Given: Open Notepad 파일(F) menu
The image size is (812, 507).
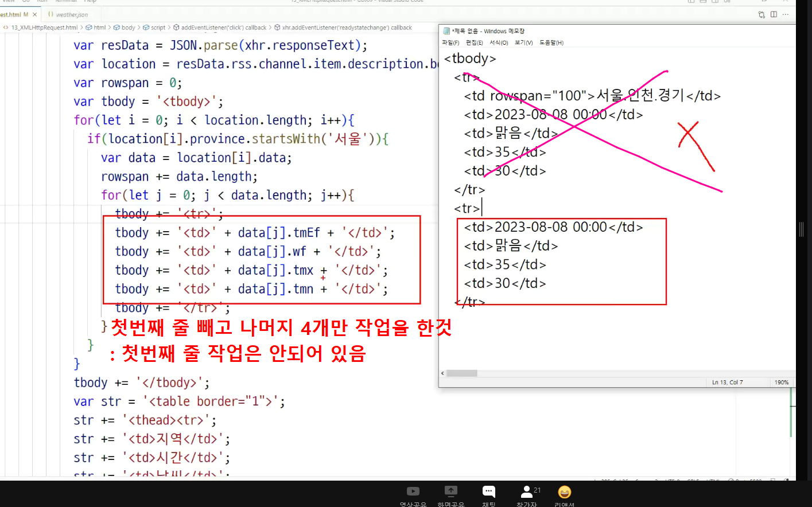Looking at the screenshot, I should (x=450, y=42).
